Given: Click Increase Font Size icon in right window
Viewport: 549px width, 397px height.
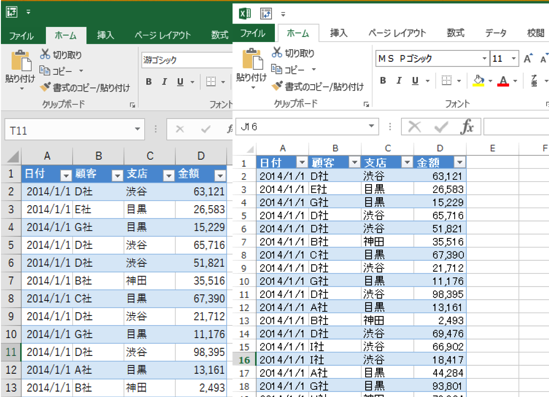Looking at the screenshot, I should point(528,58).
